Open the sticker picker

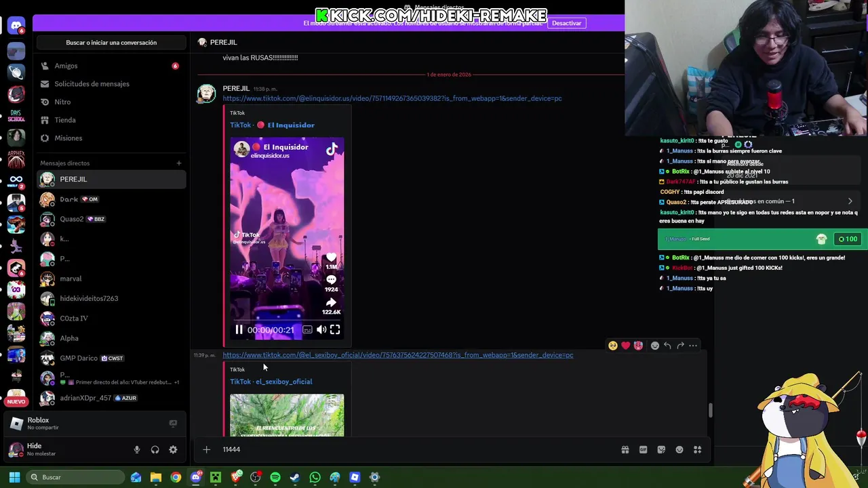click(x=661, y=449)
